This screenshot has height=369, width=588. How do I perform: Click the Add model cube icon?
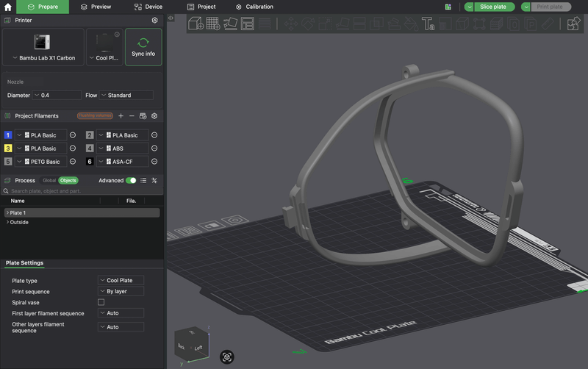(196, 24)
